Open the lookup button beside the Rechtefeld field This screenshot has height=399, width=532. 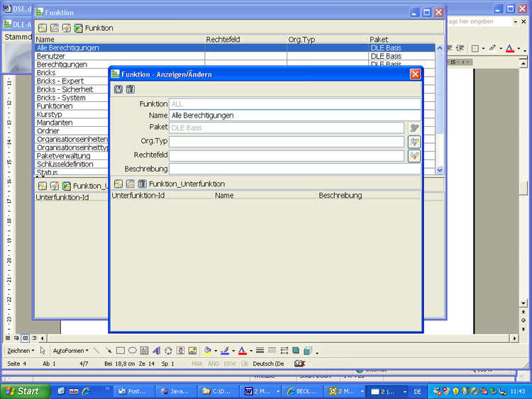[414, 155]
